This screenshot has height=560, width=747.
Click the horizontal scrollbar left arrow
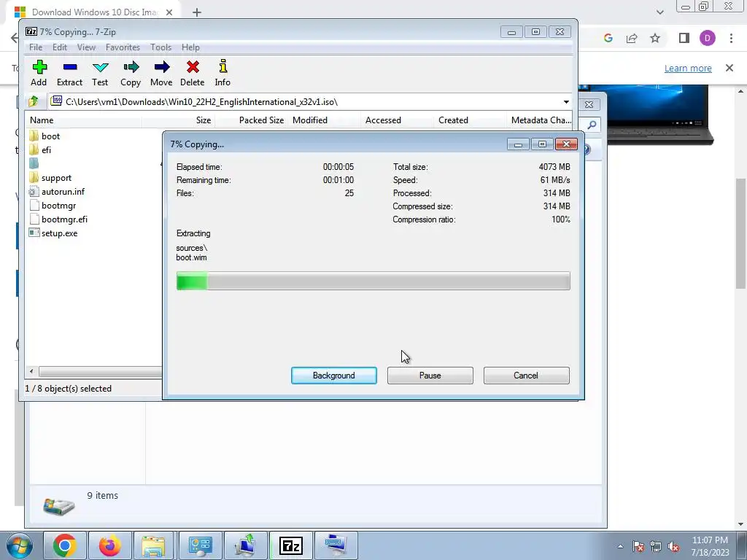31,371
